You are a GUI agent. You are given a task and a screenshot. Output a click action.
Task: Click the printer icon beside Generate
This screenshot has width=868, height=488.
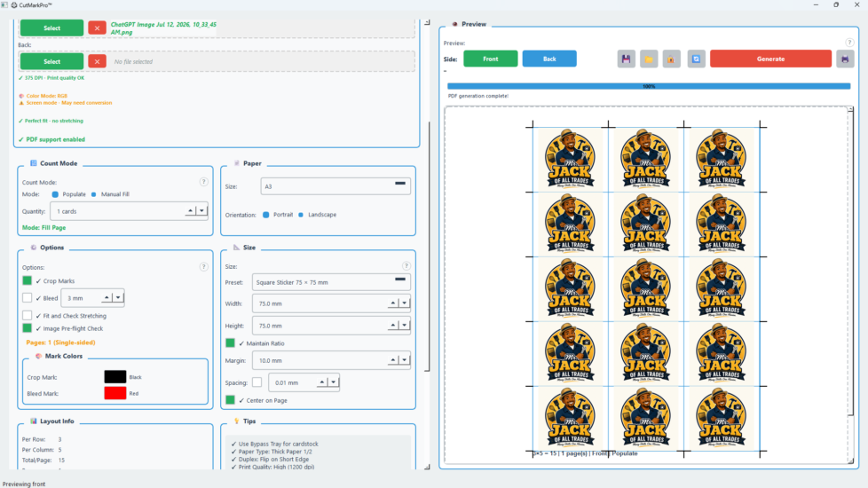[x=845, y=59]
